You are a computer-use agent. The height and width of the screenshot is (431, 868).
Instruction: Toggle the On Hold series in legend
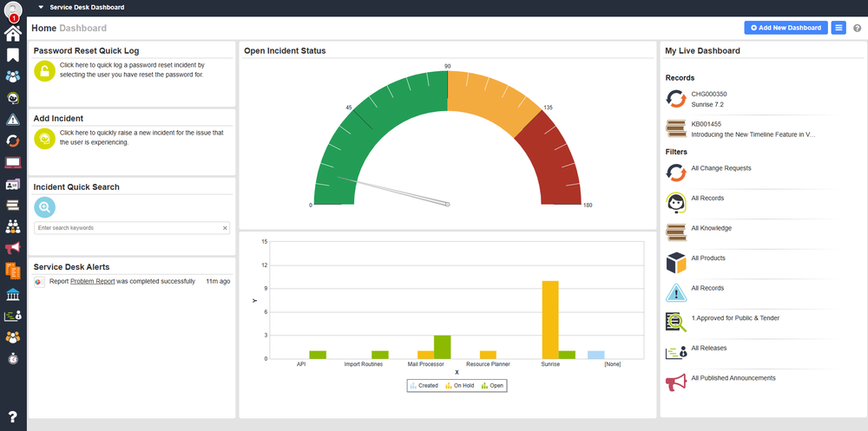(459, 386)
